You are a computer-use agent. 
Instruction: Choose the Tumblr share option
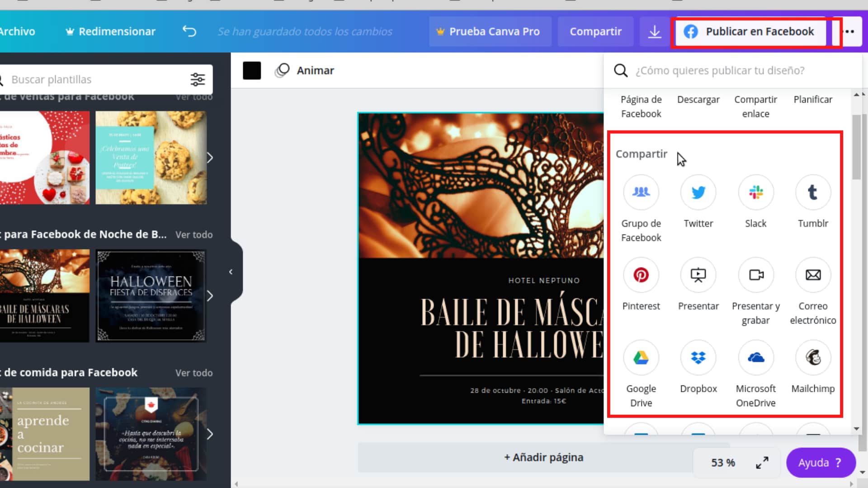(x=813, y=192)
